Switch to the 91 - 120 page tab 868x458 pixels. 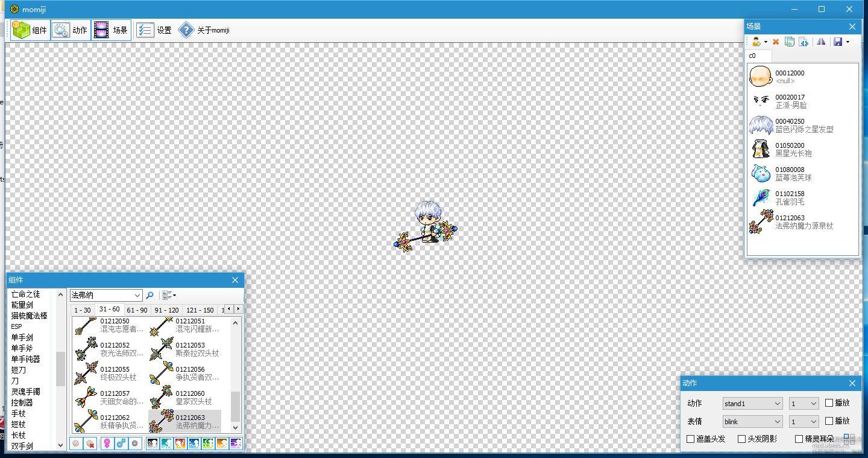pos(166,310)
